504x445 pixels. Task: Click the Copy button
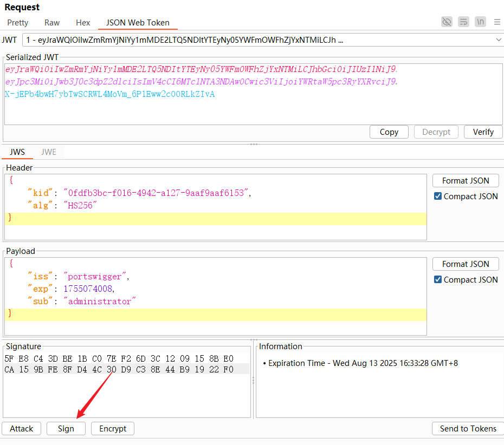tap(389, 132)
